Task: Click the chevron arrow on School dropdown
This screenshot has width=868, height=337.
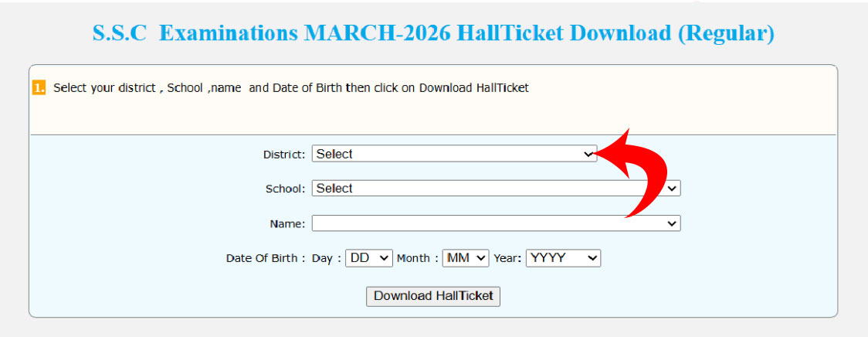Action: point(672,189)
